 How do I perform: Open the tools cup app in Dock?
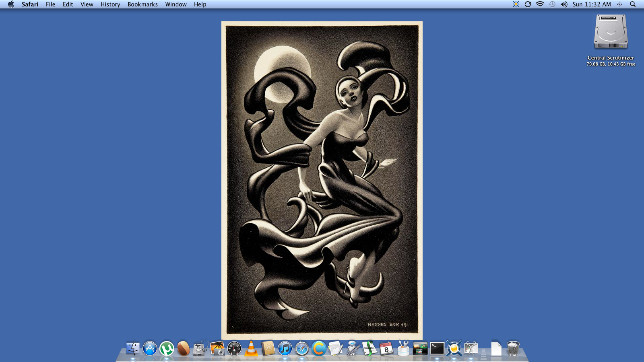pyautogui.click(x=403, y=348)
